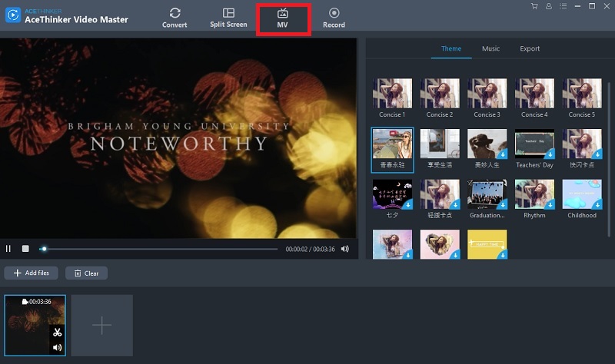The image size is (615, 364).
Task: Switch to Split Screen mode
Action: click(x=228, y=18)
